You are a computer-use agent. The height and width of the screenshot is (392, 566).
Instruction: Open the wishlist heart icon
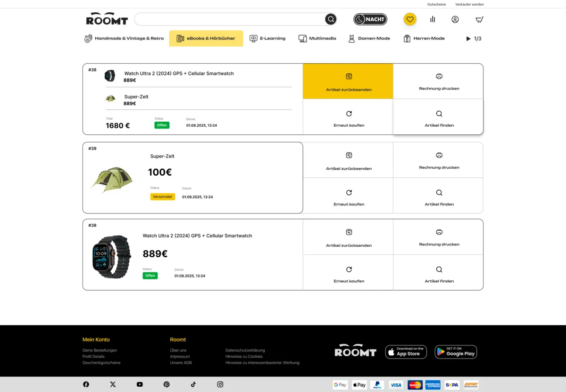click(x=410, y=19)
